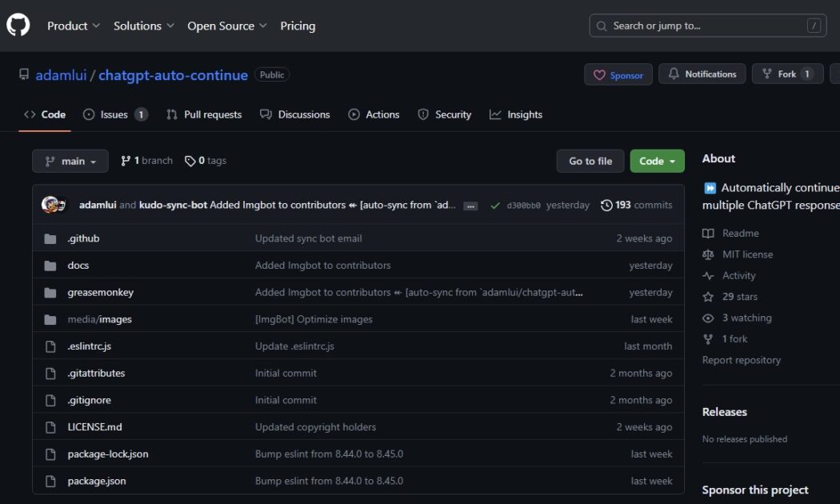
Task: Open the Releases heading link
Action: [724, 412]
